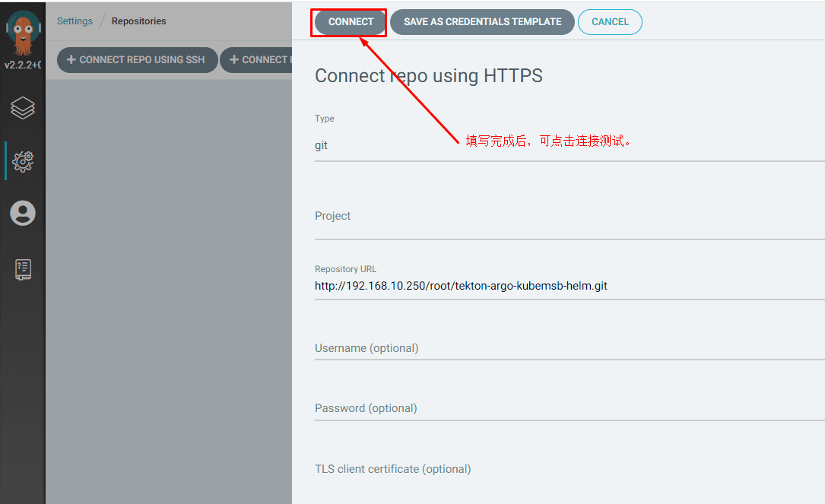Screen dimensions: 825x504
Task: Open the Type dropdown showing git
Action: pos(570,146)
